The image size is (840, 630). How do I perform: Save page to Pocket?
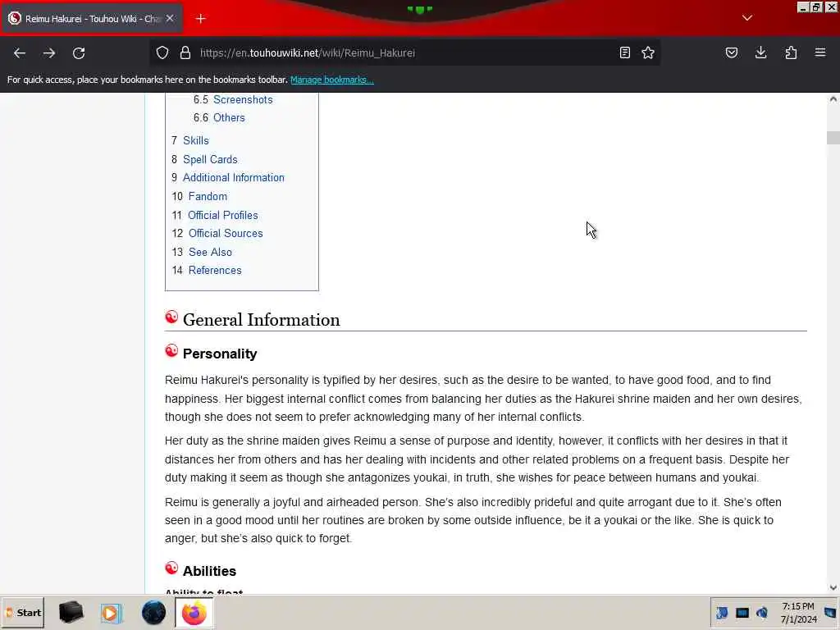pyautogui.click(x=732, y=52)
